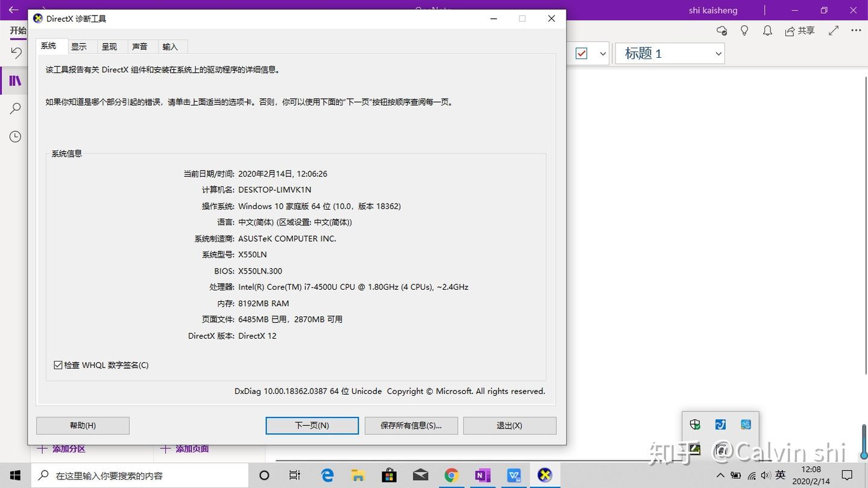
Task: Click 保存所有信息(S)... button
Action: coord(411,425)
